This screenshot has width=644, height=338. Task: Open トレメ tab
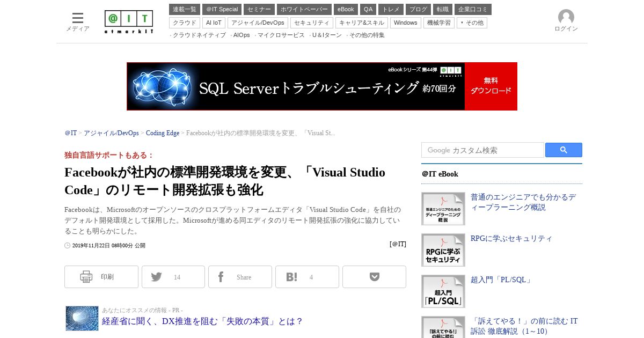(391, 9)
